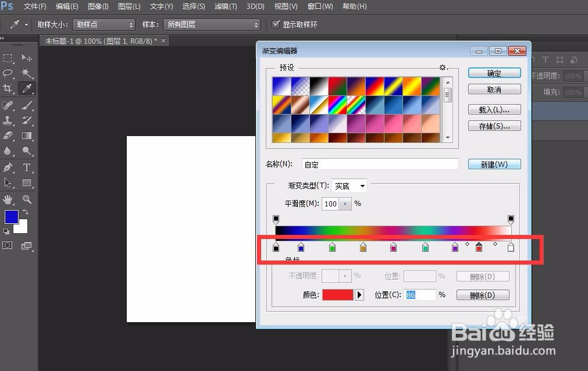Image resolution: width=588 pixels, height=371 pixels.
Task: Select the Gradient tool
Action: (27, 135)
